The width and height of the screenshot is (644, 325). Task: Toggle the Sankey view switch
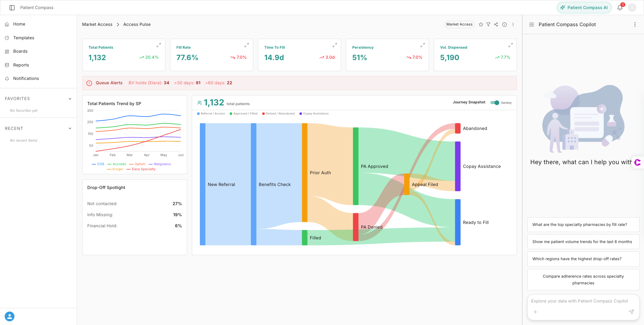click(494, 103)
